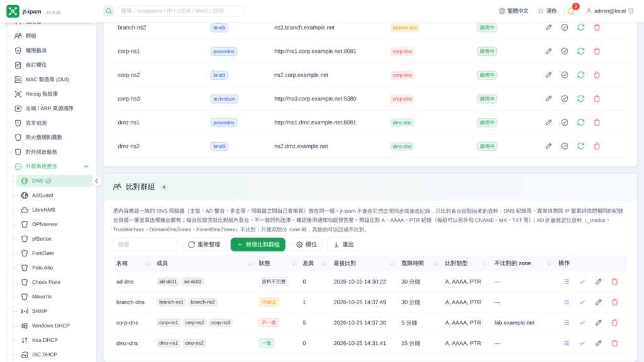Click 重新整理 refresh button
The image size is (644, 362).
tap(204, 244)
